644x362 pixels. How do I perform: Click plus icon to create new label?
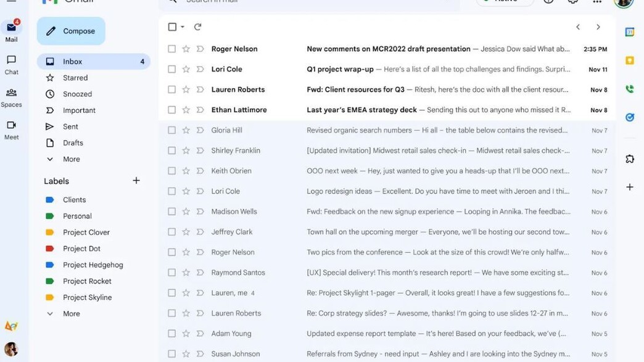[x=136, y=181]
